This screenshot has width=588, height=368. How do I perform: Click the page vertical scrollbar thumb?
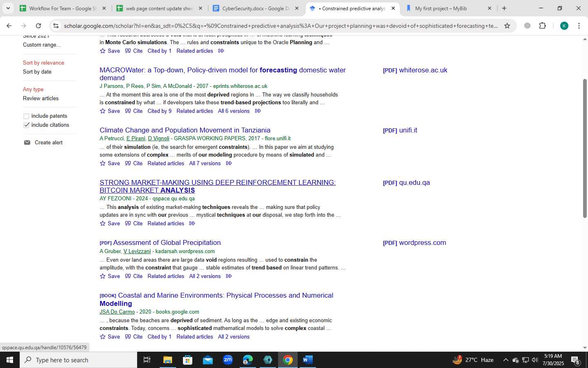point(585,148)
